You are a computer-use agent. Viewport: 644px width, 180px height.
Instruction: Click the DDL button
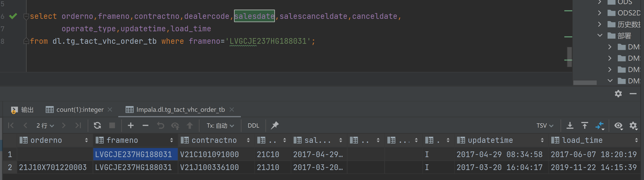pyautogui.click(x=253, y=126)
